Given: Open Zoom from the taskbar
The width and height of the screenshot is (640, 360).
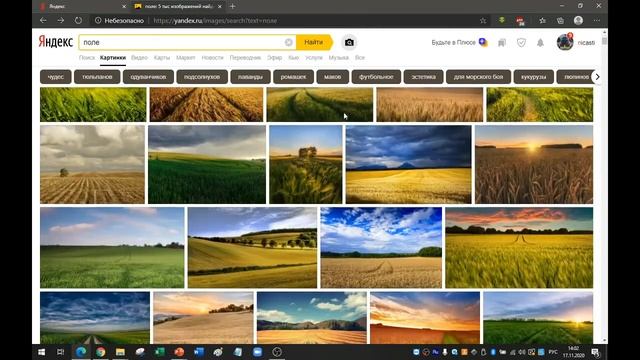Looking at the screenshot, I should tap(258, 352).
